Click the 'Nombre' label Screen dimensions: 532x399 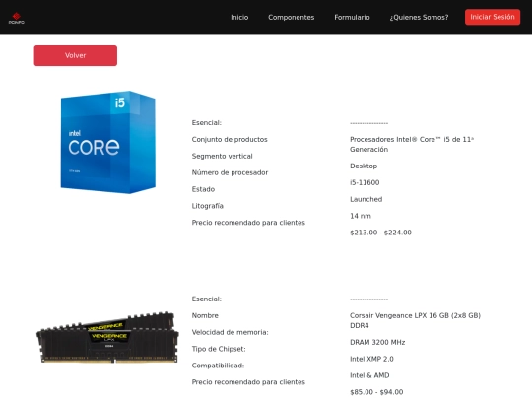point(205,315)
